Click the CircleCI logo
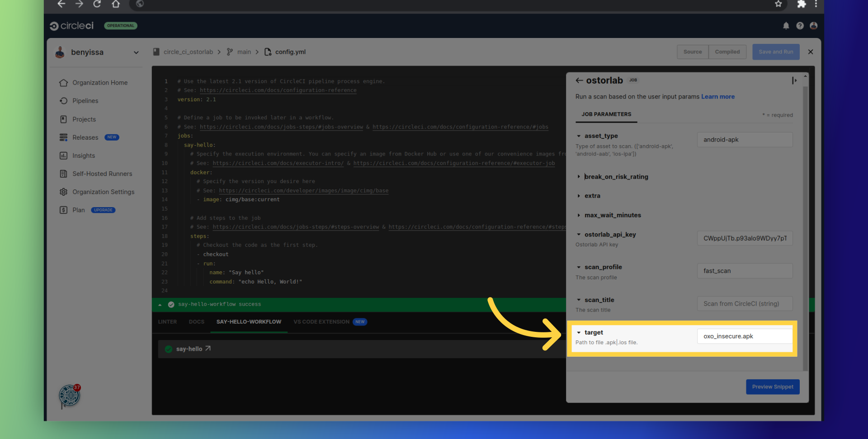Image resolution: width=868 pixels, height=439 pixels. tap(71, 26)
